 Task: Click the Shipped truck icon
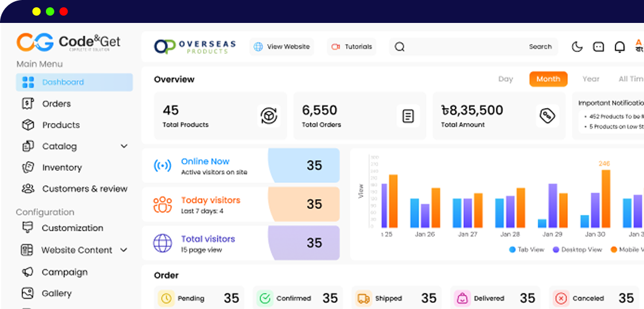[x=364, y=298]
